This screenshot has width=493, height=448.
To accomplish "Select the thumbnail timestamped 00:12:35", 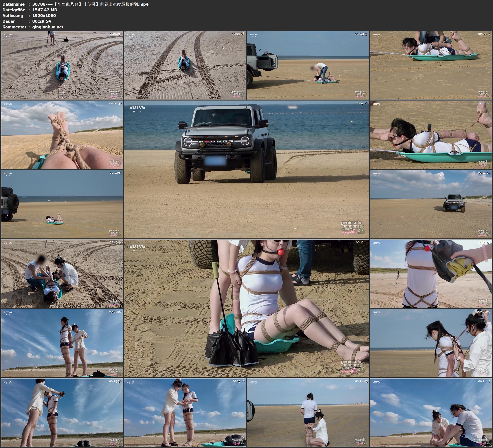I will 62,204.
